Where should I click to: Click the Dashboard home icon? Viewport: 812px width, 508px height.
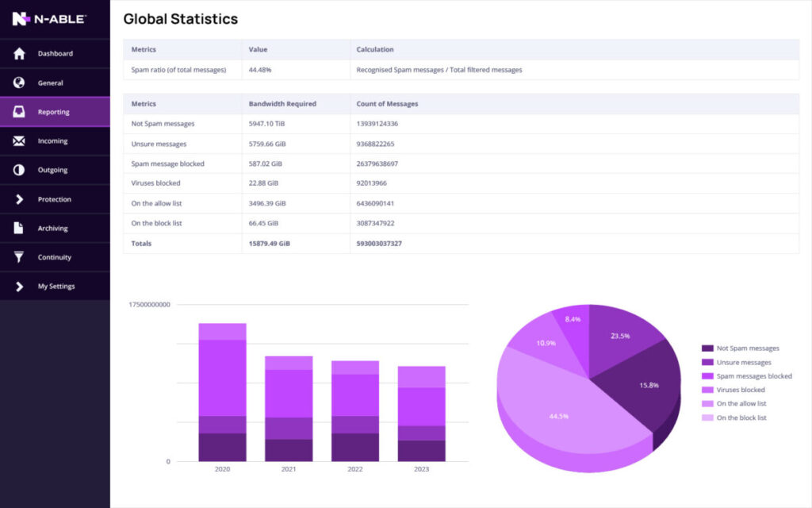(x=19, y=54)
